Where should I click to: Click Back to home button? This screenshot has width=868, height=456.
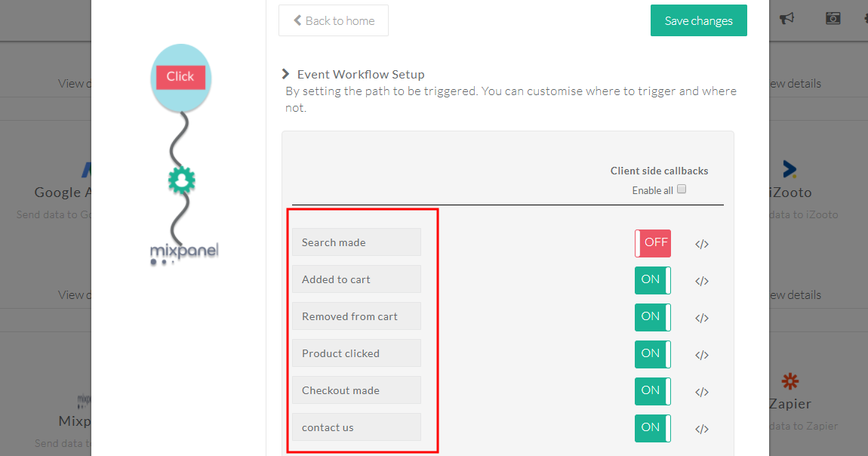click(x=334, y=20)
